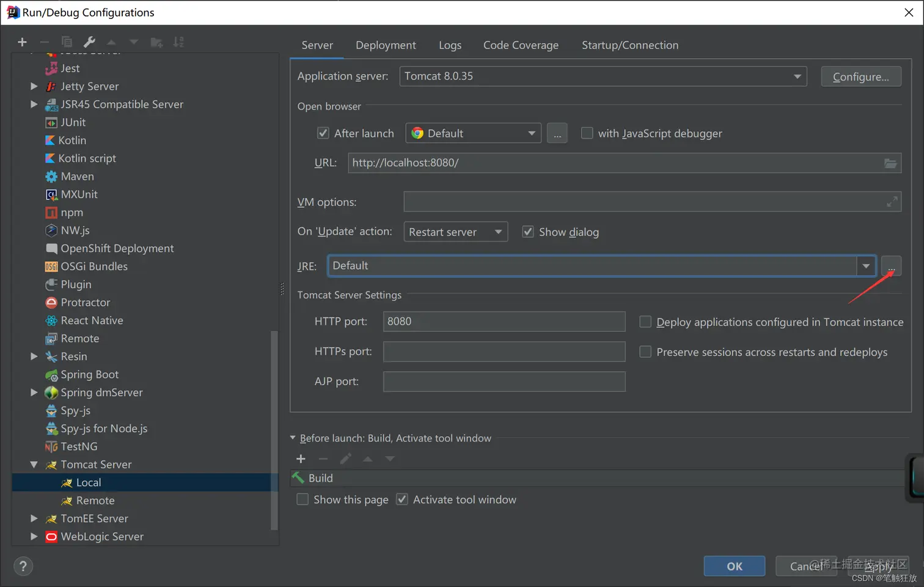Open the On 'Update' action dropdown
The width and height of the screenshot is (924, 587).
click(456, 232)
